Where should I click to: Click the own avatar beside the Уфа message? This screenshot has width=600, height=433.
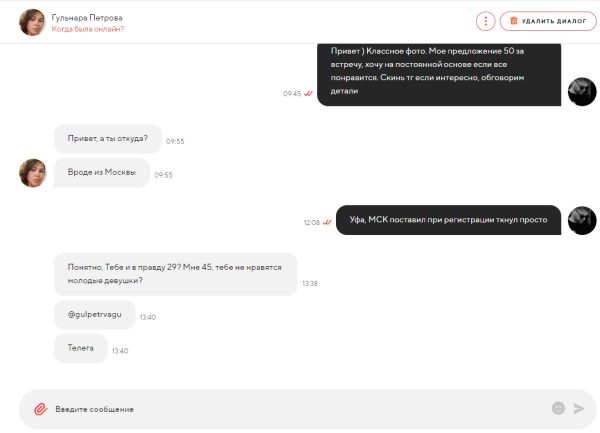(582, 220)
